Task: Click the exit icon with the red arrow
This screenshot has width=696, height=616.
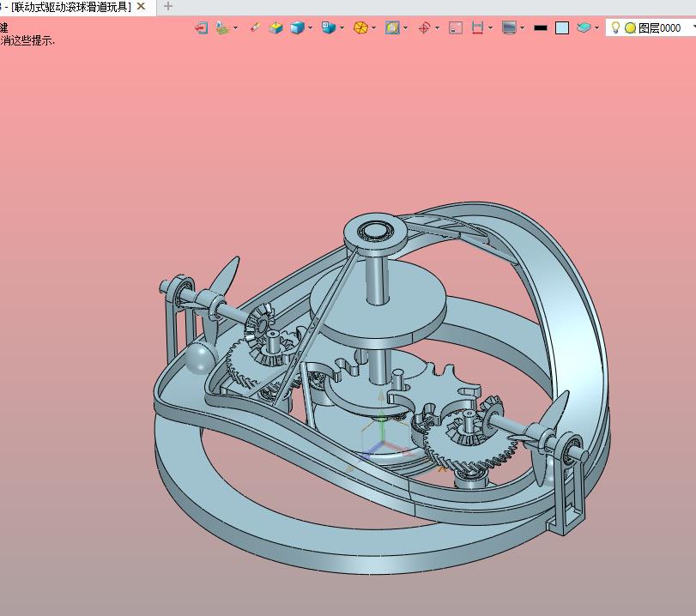Action: click(202, 28)
